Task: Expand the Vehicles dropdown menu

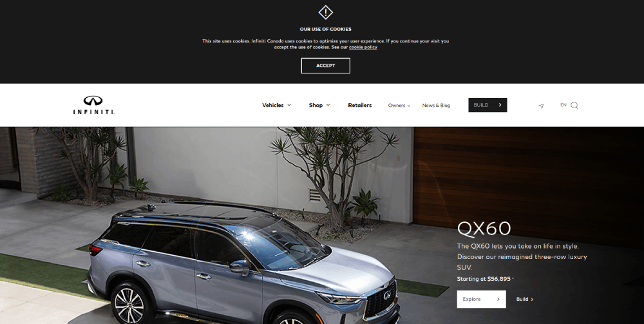Action: click(276, 105)
